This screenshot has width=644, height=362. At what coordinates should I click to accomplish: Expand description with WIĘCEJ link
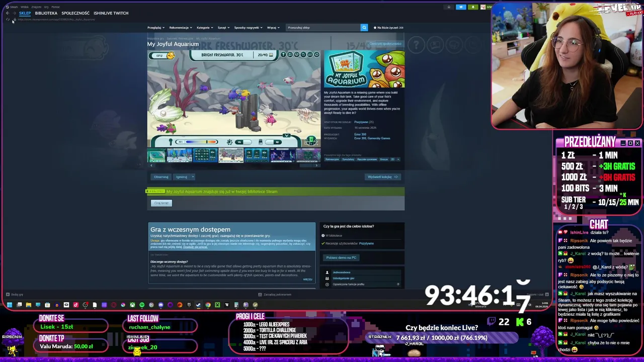[307, 280]
